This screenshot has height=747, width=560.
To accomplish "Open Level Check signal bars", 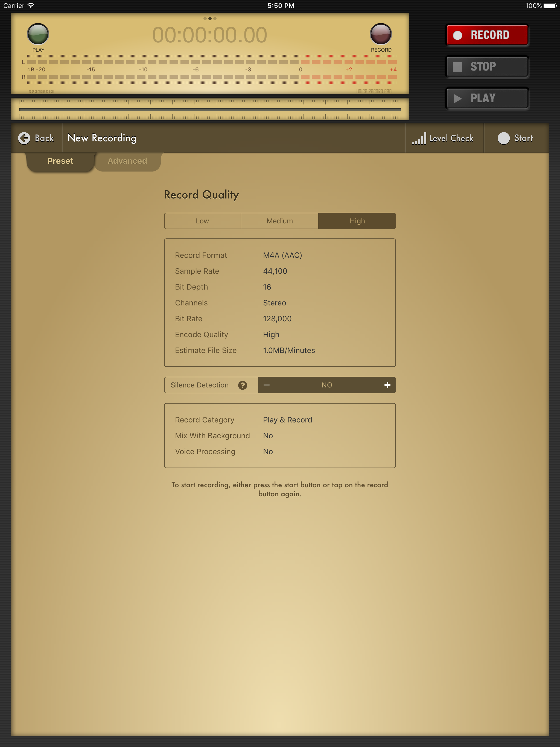I will click(419, 138).
